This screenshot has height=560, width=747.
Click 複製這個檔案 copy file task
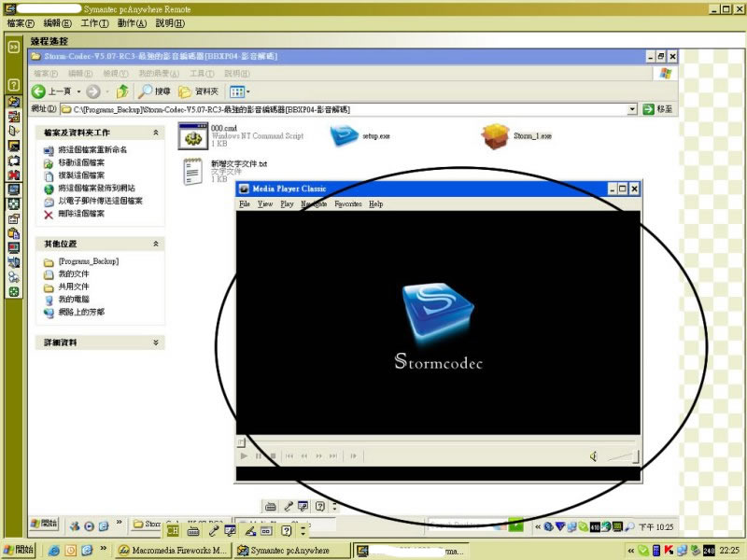(81, 175)
